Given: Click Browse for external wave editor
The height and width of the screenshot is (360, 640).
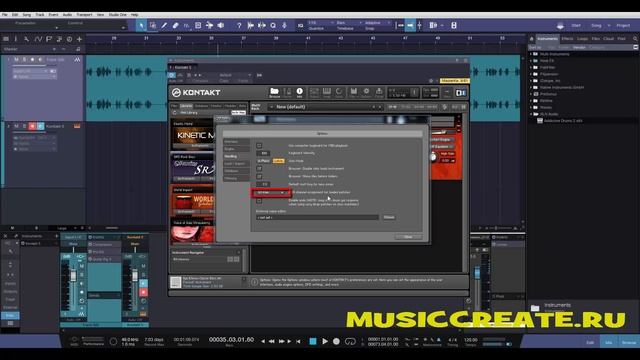Looking at the screenshot, I should 389,217.
